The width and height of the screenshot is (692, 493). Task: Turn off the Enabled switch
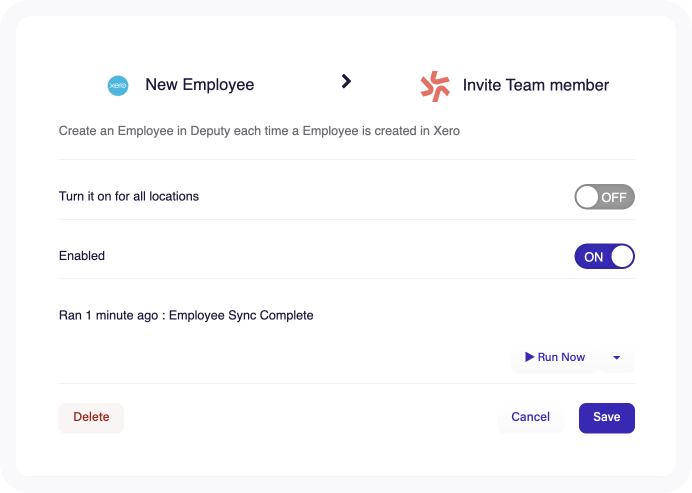(604, 256)
